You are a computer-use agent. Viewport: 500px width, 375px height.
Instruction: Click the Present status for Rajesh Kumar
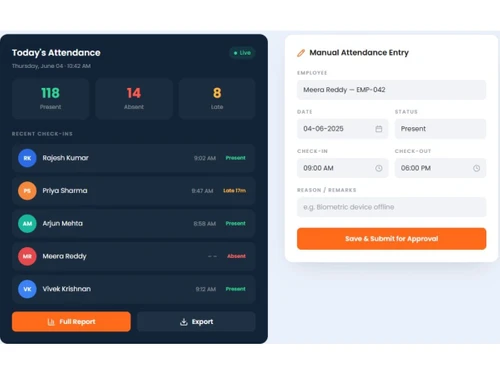[235, 158]
